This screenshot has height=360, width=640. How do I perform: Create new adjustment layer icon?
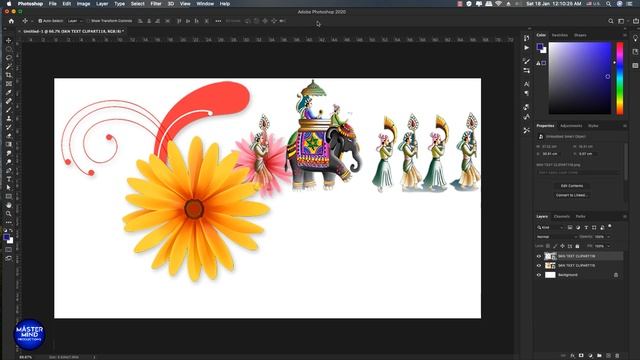click(x=590, y=356)
